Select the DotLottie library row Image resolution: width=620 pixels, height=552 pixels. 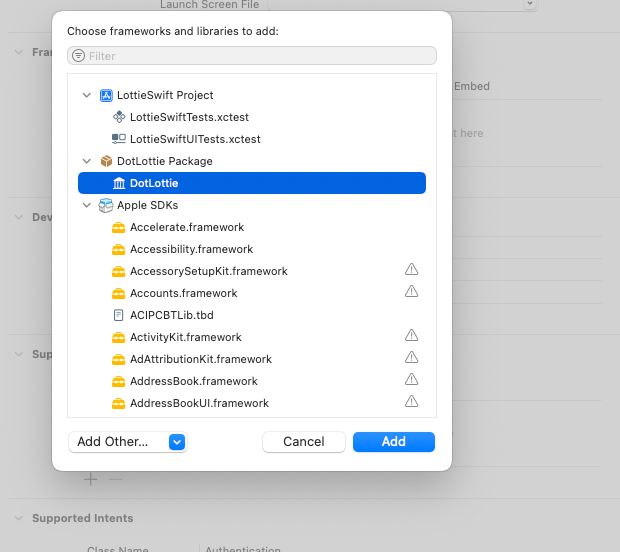pyautogui.click(x=252, y=183)
